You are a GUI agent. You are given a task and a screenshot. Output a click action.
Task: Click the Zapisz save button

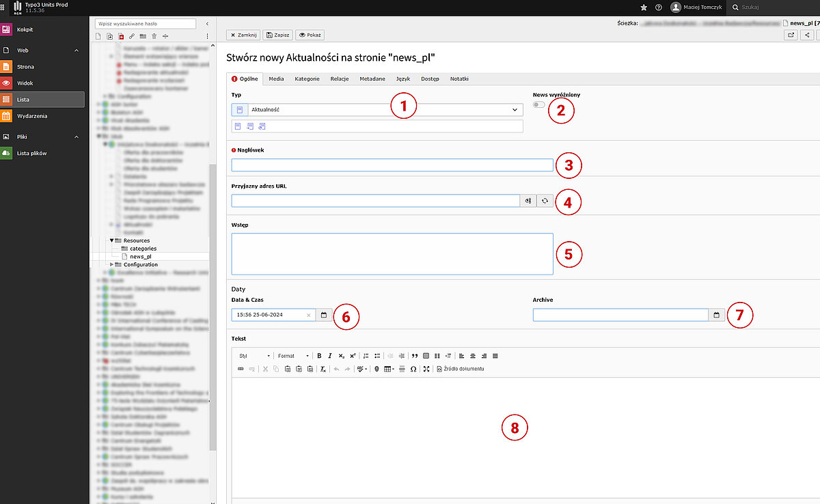click(278, 35)
